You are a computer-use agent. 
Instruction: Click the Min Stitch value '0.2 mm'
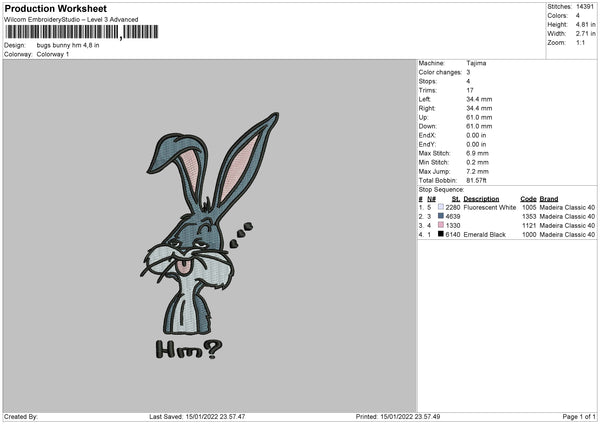click(x=478, y=163)
